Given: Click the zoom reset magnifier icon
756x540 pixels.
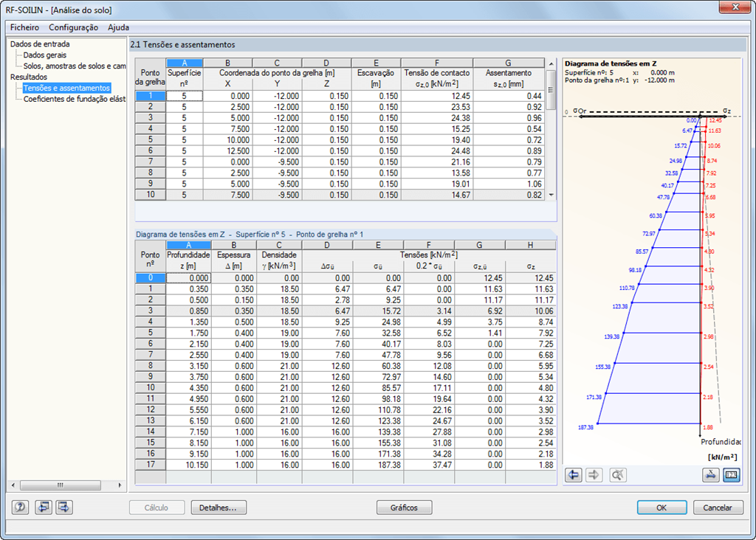Looking at the screenshot, I should point(617,475).
